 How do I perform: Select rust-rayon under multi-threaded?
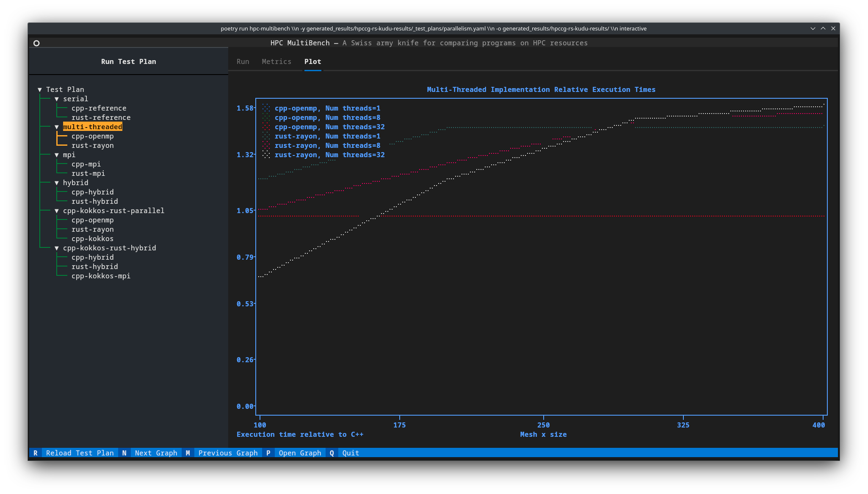pyautogui.click(x=92, y=145)
